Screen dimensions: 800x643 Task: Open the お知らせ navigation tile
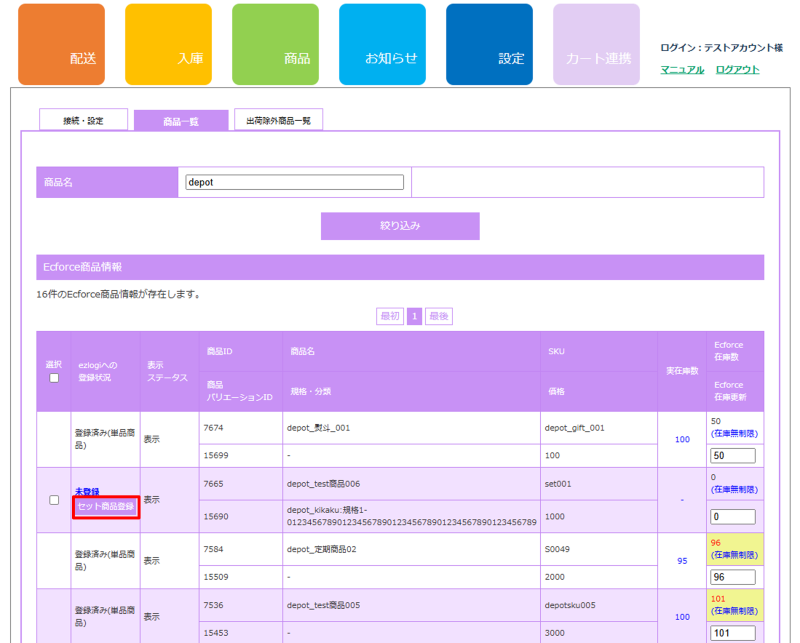tap(382, 45)
